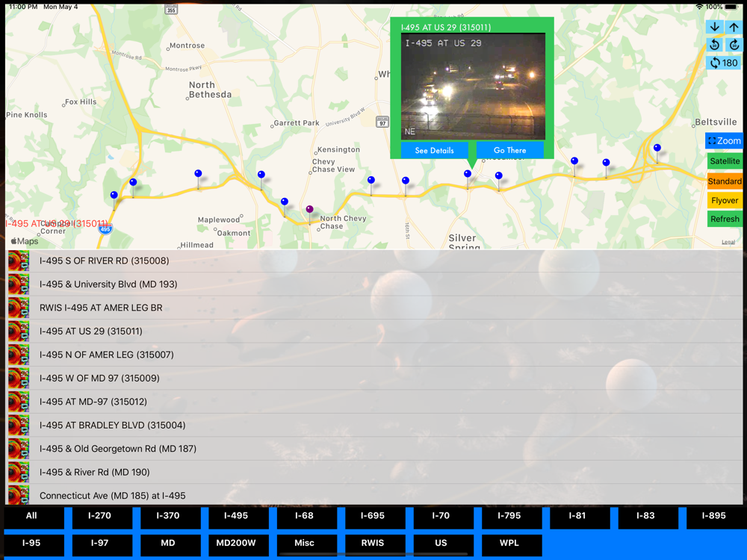This screenshot has width=747, height=560.
Task: Tap the green Refresh button
Action: pos(725,219)
